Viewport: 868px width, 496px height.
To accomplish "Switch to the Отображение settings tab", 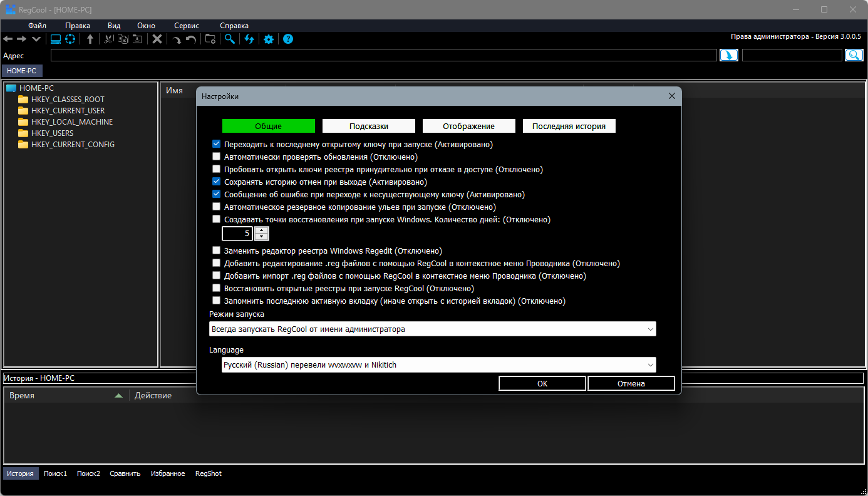I will point(468,126).
